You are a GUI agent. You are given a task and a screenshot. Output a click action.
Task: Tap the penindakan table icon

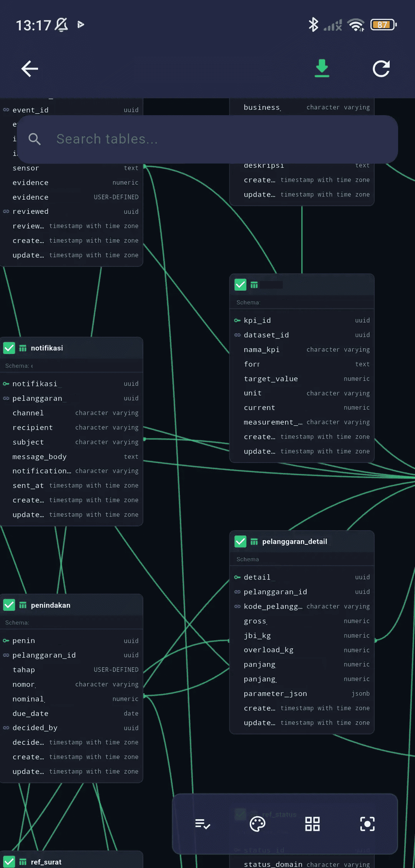23,605
